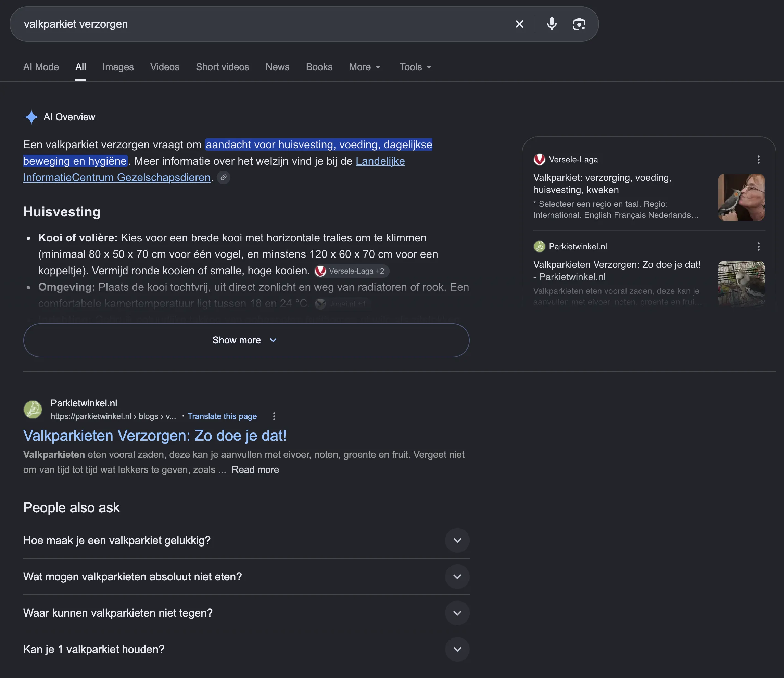This screenshot has height=678, width=784.
Task: Open the cockatiel kissing woman thumbnail
Action: click(x=741, y=197)
